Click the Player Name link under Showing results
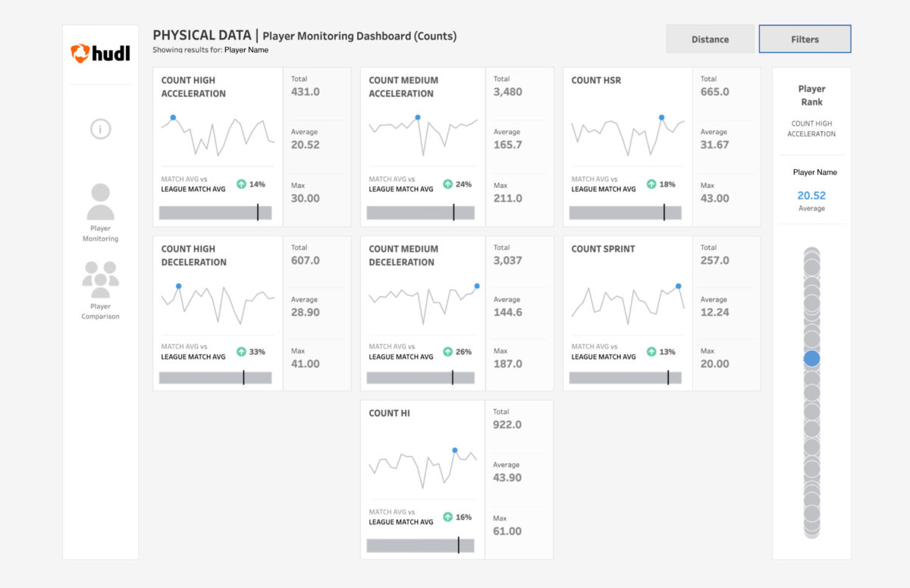 pyautogui.click(x=246, y=49)
